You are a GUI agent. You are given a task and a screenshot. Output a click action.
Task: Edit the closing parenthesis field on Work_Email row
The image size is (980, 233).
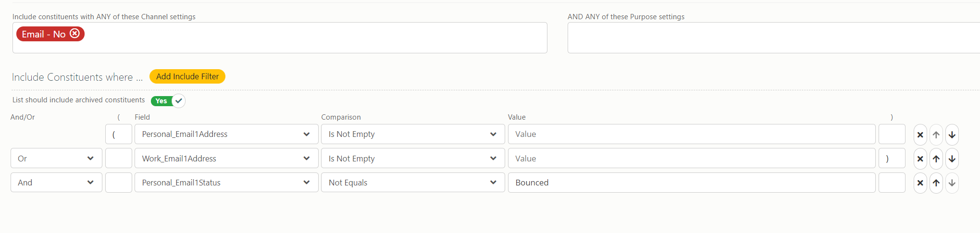tap(892, 158)
